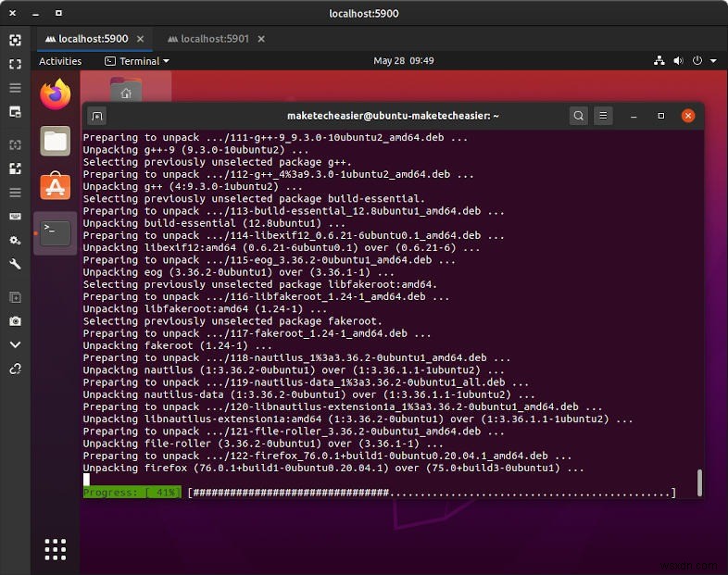The width and height of the screenshot is (728, 575).
Task: Click line 'Unpacking g++-9 (9.3.0-10ubuntu2)'
Action: tap(195, 150)
